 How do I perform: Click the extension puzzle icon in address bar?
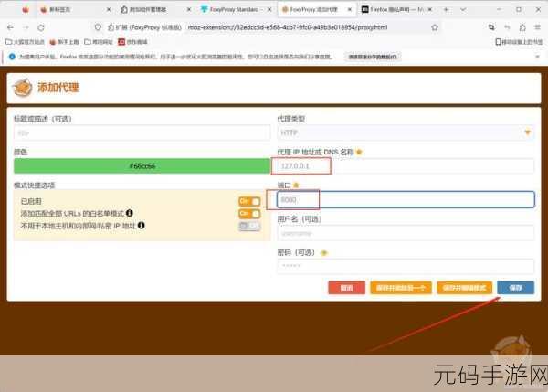(111, 27)
